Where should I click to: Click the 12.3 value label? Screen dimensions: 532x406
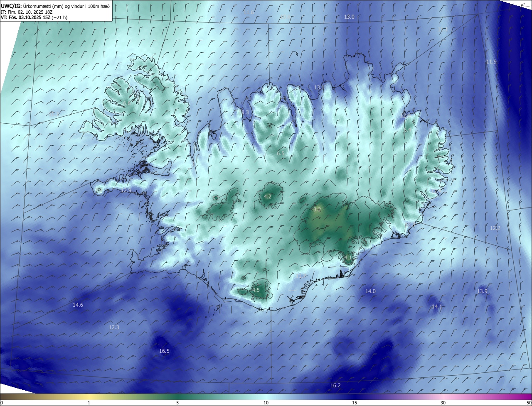coord(114,328)
